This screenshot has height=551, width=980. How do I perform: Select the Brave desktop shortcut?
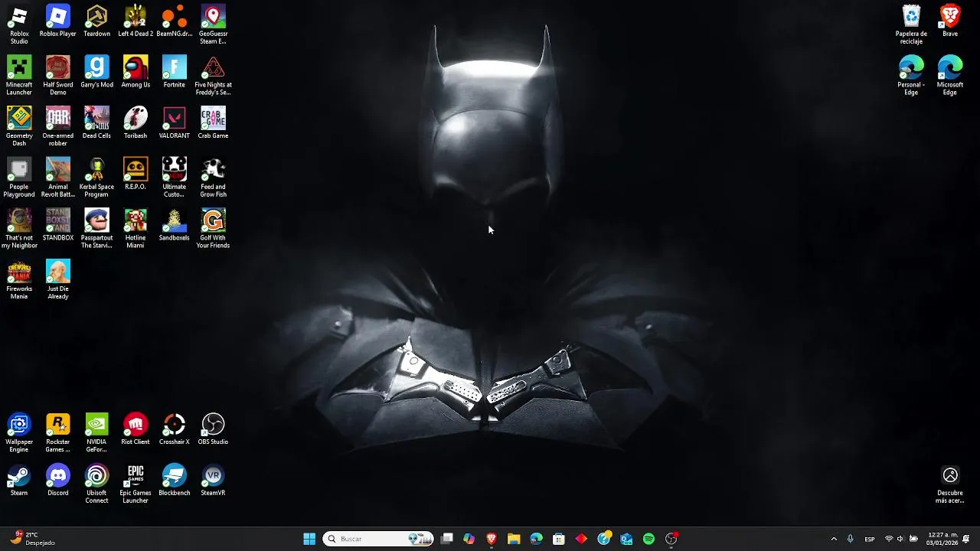click(x=950, y=21)
